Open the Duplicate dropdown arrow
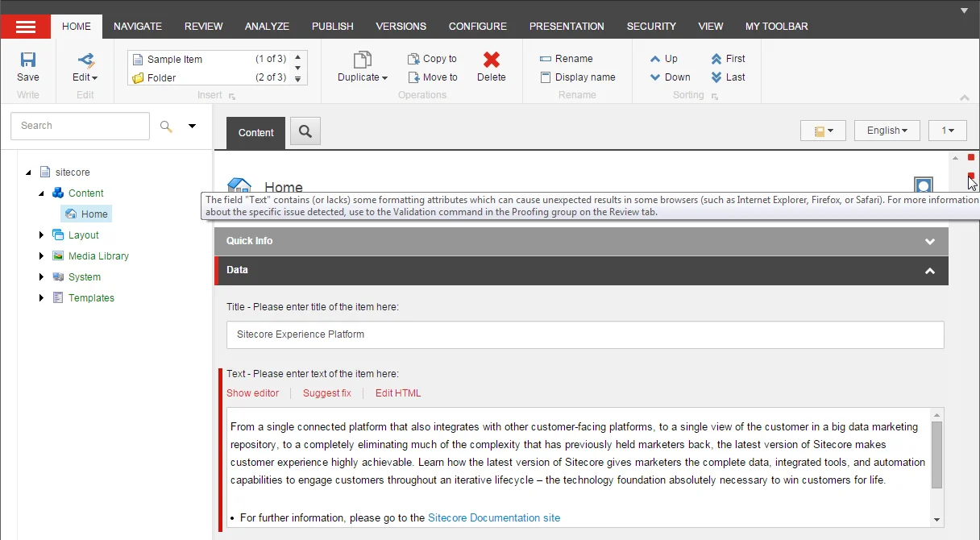Image resolution: width=980 pixels, height=540 pixels. (x=384, y=78)
